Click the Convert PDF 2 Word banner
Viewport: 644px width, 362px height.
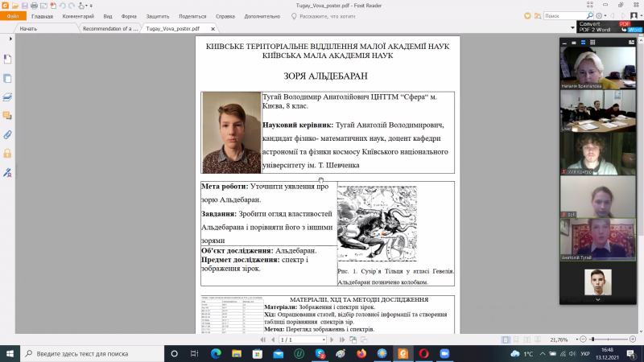(610, 27)
